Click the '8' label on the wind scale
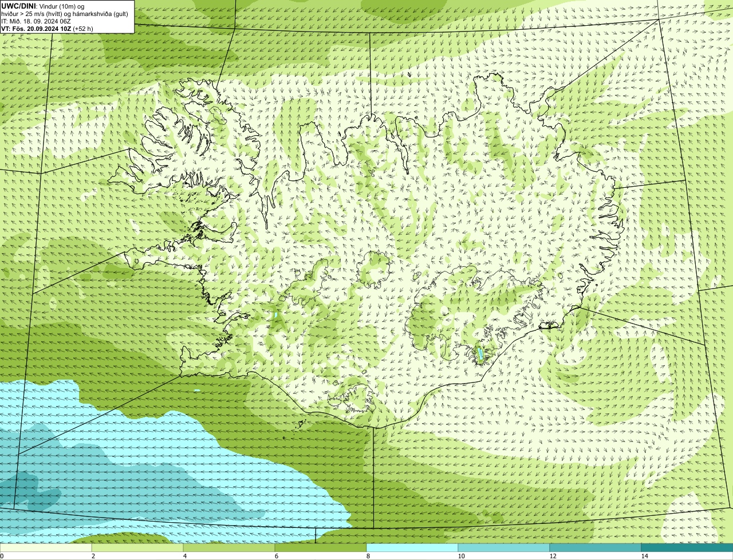This screenshot has height=560, width=733. (x=368, y=556)
